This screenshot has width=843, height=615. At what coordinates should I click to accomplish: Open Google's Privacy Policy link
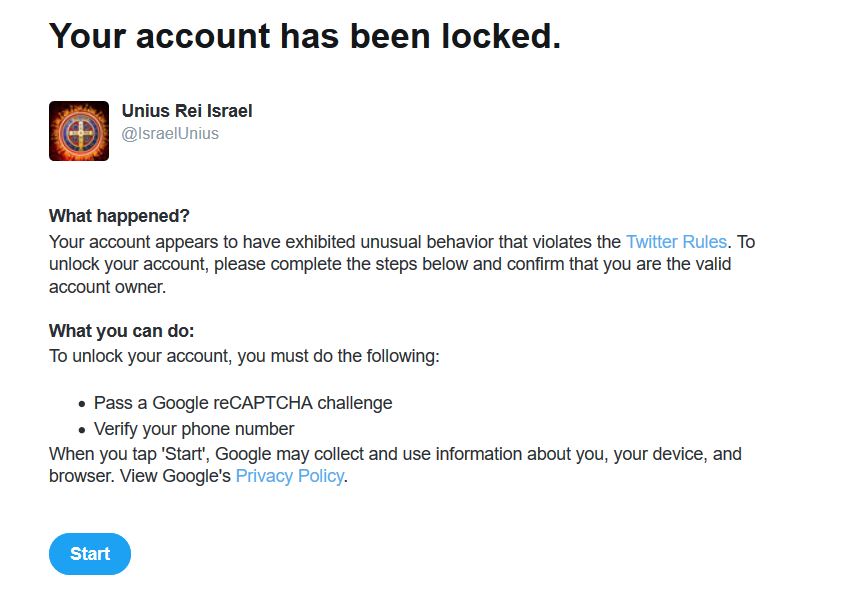tap(289, 477)
